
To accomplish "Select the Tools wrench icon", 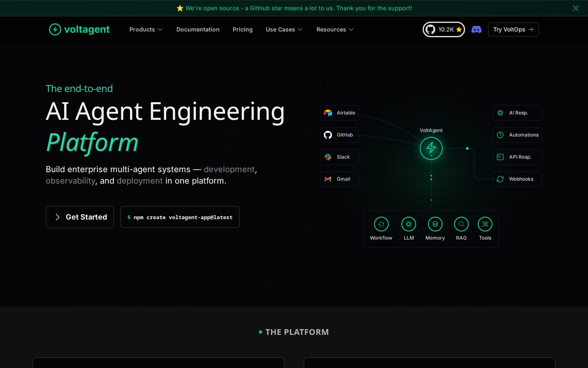I will (x=485, y=224).
